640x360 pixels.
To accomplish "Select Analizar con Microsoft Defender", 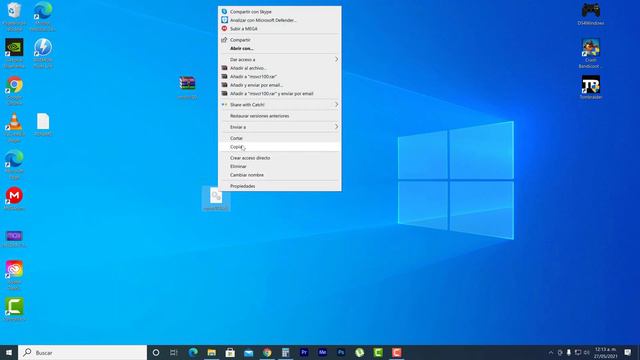I will pyautogui.click(x=280, y=20).
